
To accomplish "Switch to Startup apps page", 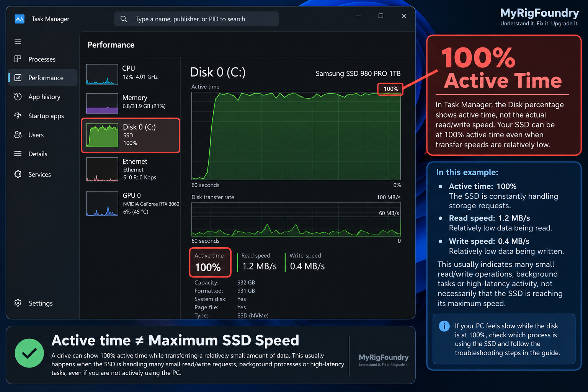I will click(42, 116).
